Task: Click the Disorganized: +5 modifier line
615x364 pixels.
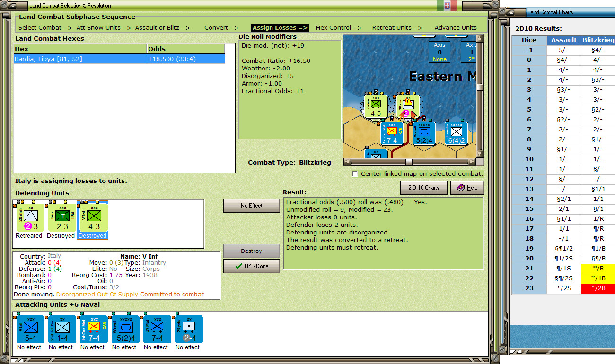Action: coord(268,76)
